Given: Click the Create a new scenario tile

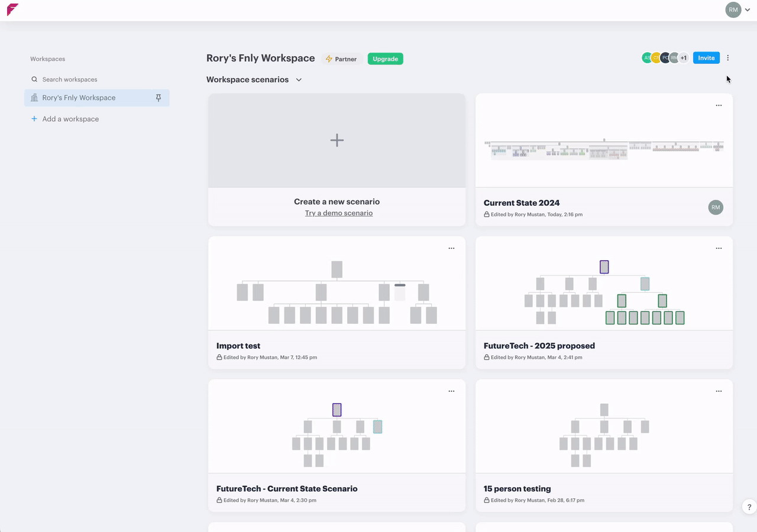Looking at the screenshot, I should click(337, 141).
